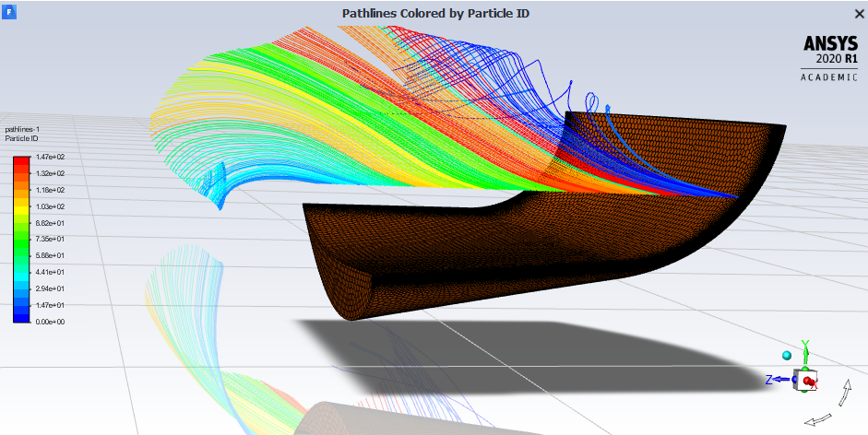Screen dimensions: 868x435
Task: Click the legend value 1.32e+02
Action: pos(50,174)
